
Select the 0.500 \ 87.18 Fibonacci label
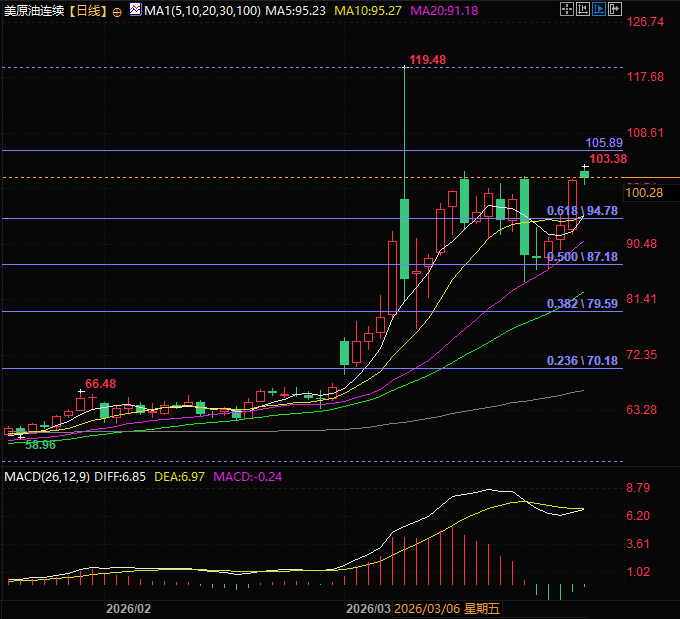coord(582,257)
